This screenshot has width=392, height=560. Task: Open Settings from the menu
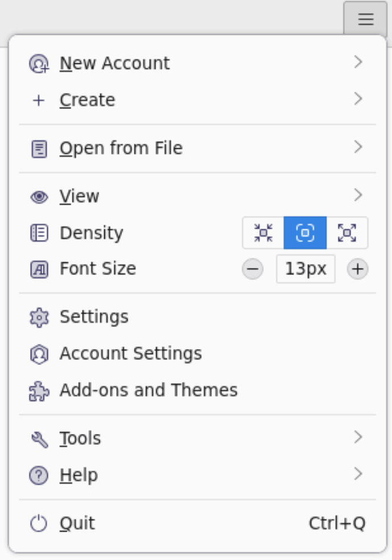198,318
